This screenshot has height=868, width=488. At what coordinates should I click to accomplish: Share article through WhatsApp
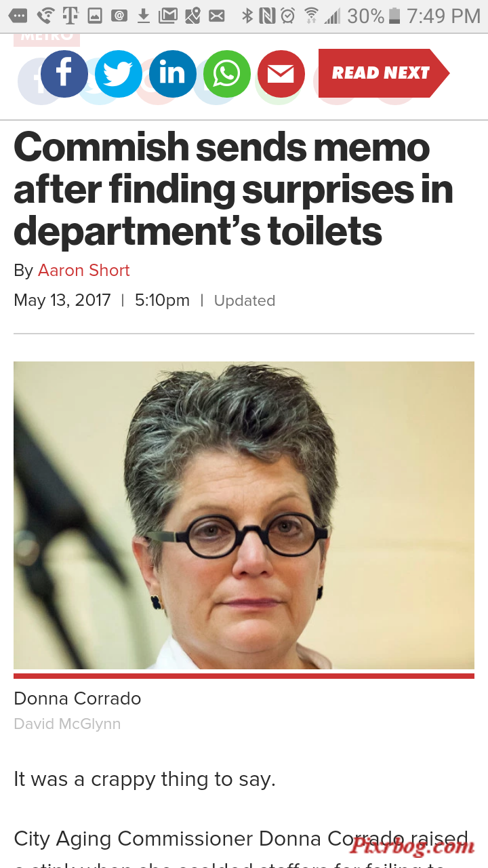[227, 74]
